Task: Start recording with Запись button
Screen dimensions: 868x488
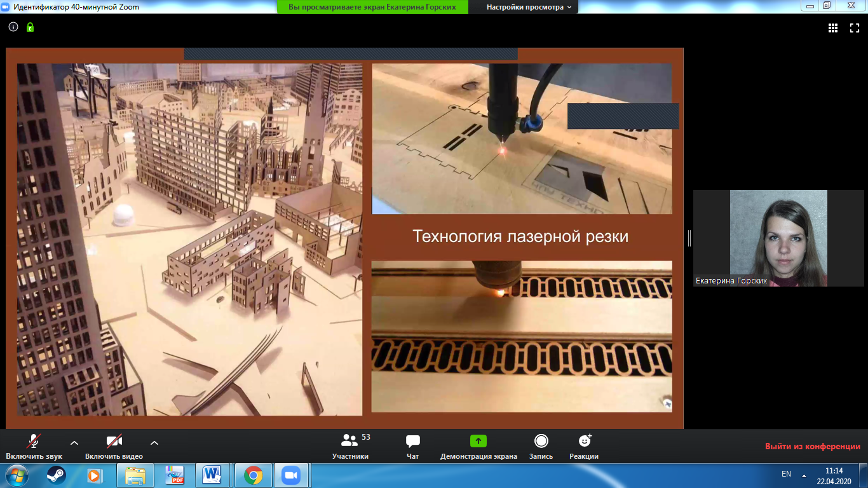Action: pyautogui.click(x=541, y=447)
